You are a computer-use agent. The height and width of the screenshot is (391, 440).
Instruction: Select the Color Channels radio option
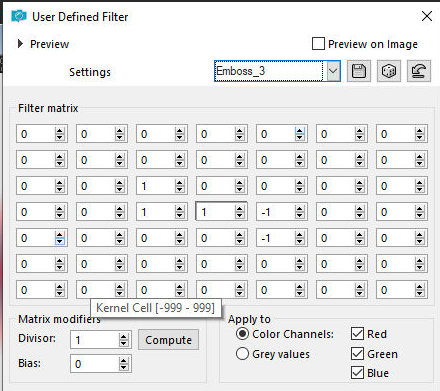pos(242,334)
